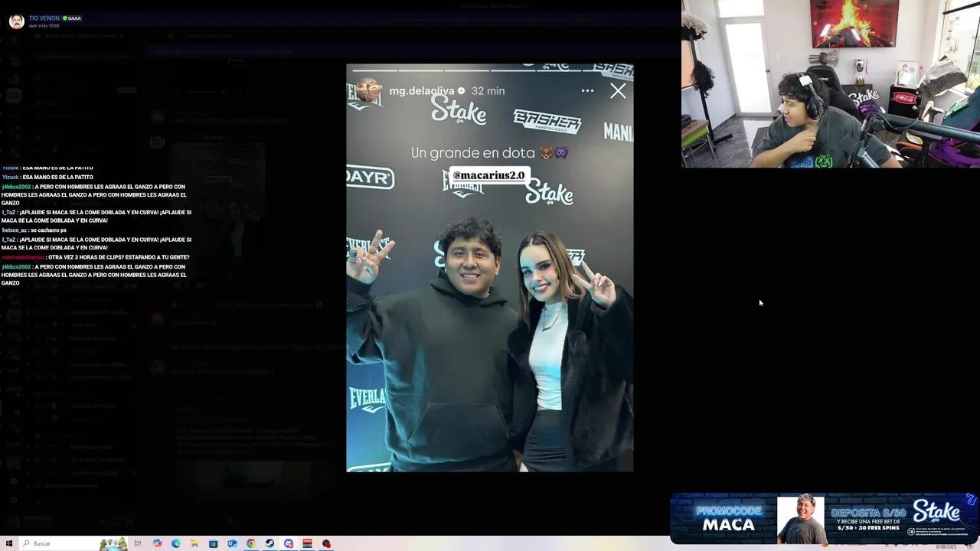This screenshot has height=551, width=980.
Task: Switch to Google Chrome in the taskbar
Action: point(251,543)
